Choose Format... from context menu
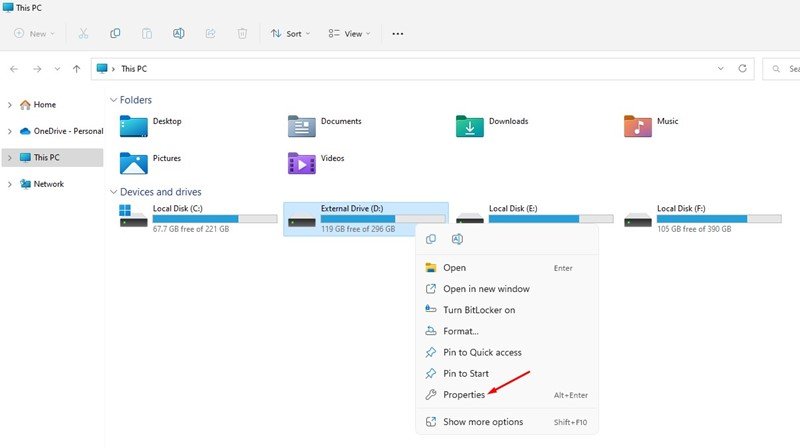This screenshot has height=448, width=800. pos(461,331)
